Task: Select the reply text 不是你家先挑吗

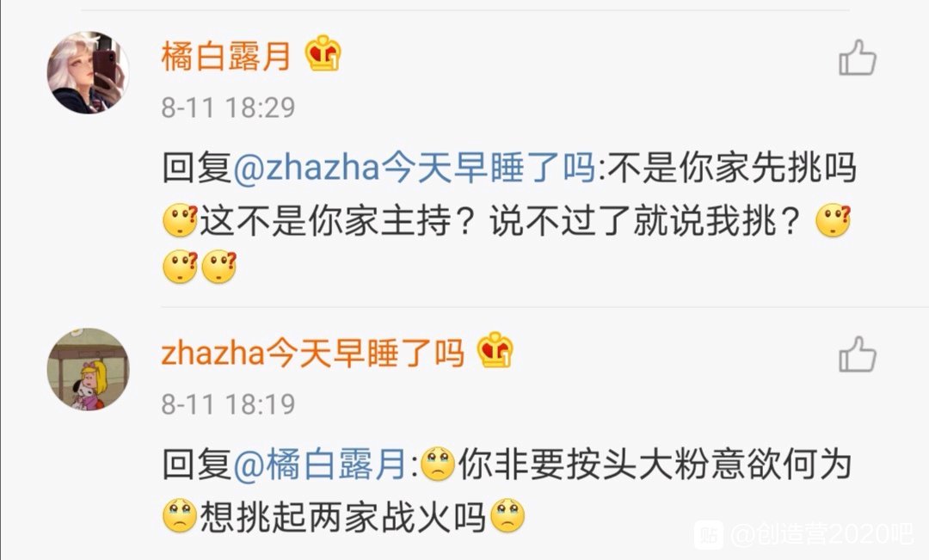Action: click(732, 167)
